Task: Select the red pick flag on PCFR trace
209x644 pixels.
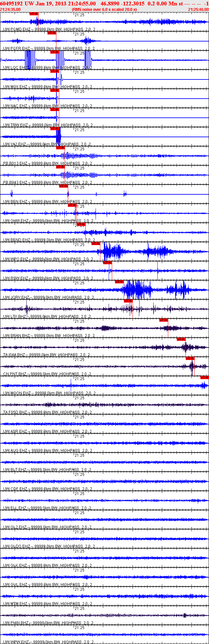Action: tap(52, 33)
